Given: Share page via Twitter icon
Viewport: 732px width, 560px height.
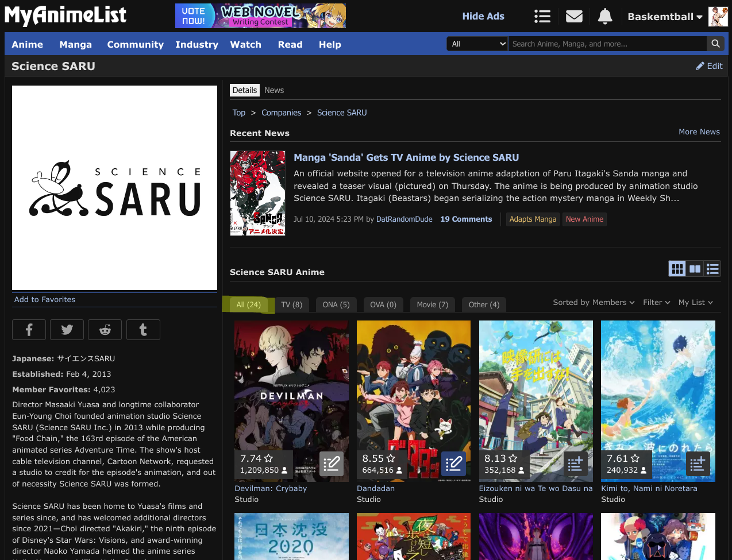Looking at the screenshot, I should (67, 330).
